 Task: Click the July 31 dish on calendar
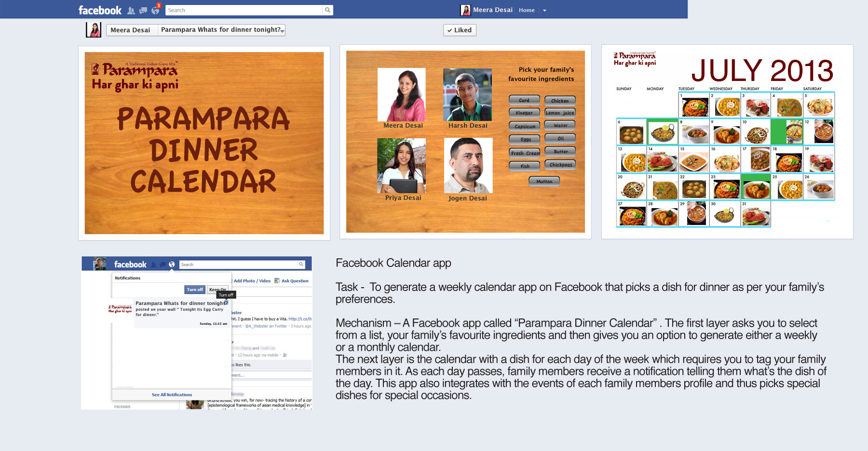coord(757,216)
